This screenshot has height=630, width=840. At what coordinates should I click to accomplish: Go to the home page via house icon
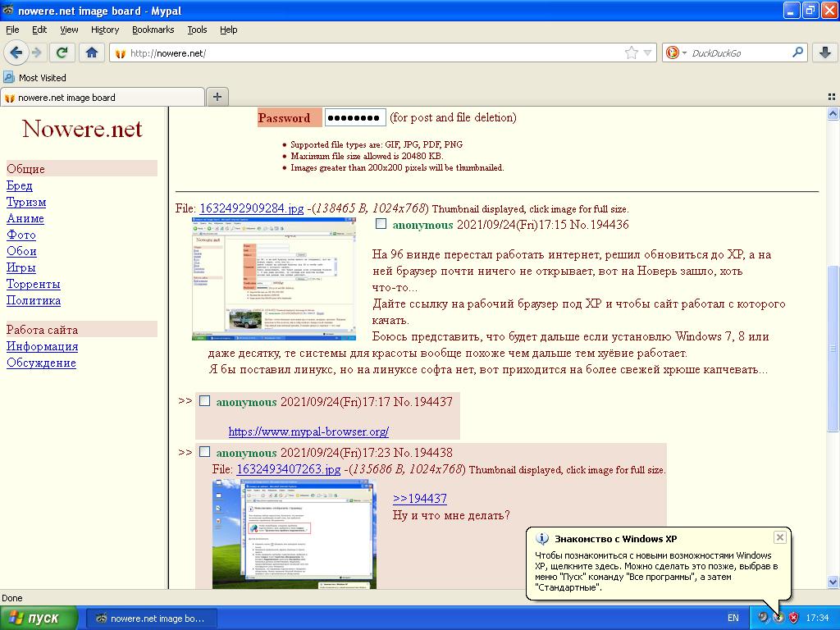pyautogui.click(x=92, y=52)
